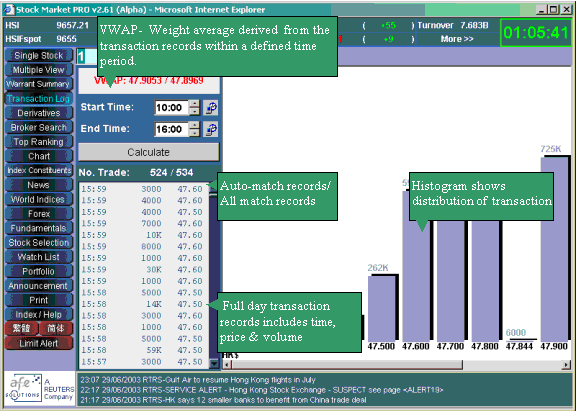Viewport: 576px width, 411px height.
Task: Open the Transaction Log menu item
Action: click(x=38, y=98)
